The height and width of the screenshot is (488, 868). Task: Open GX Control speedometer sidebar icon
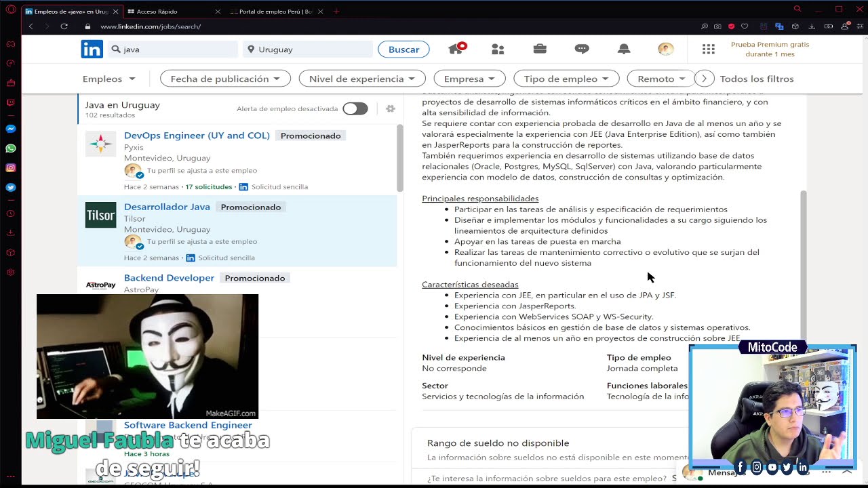10,64
